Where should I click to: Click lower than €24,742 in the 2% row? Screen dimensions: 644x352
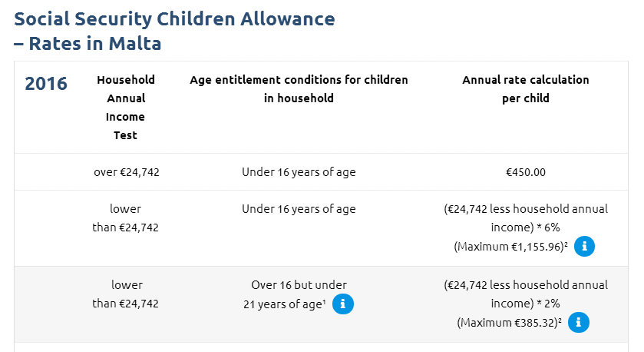pos(126,294)
